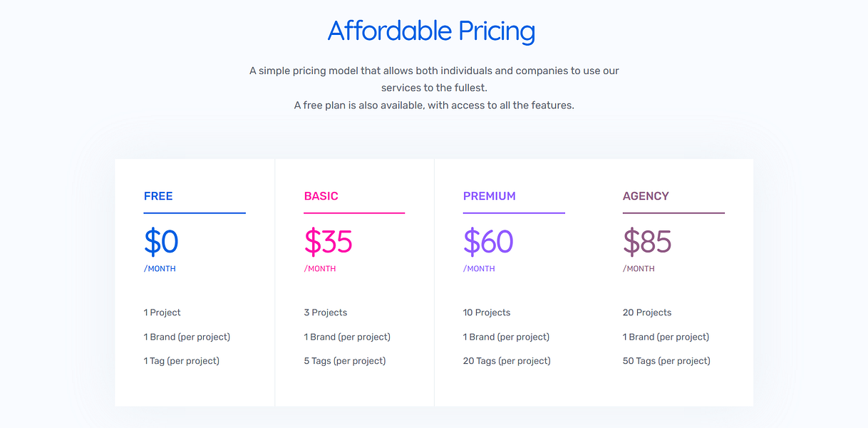Click the 5 Tags (per project) line
This screenshot has width=868, height=428.
click(344, 361)
